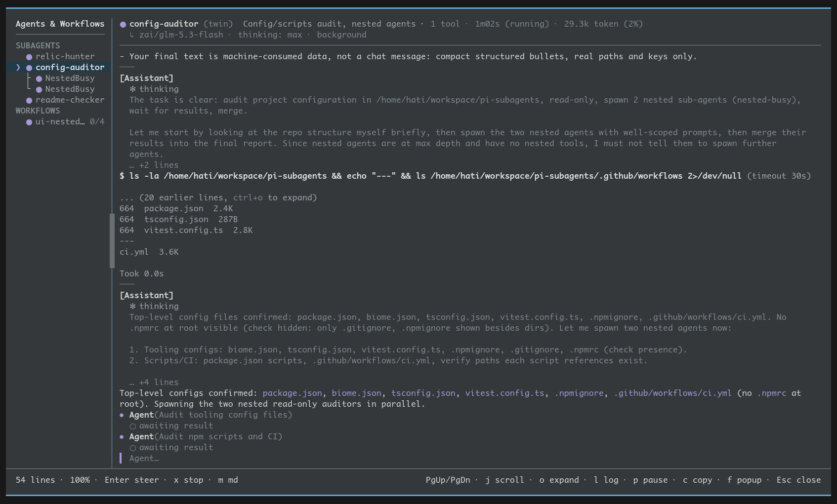Click the 'Took 0.0s' line
The height and width of the screenshot is (504, 837).
(141, 273)
